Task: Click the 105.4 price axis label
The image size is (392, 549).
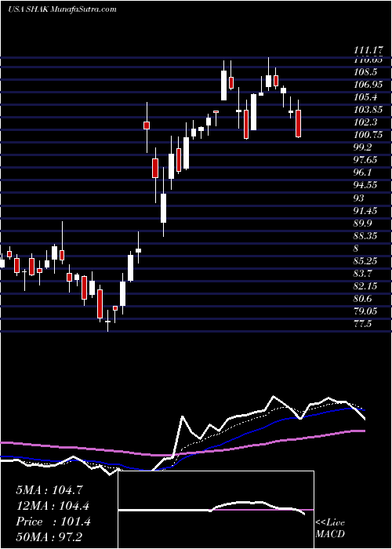Action: click(x=365, y=97)
